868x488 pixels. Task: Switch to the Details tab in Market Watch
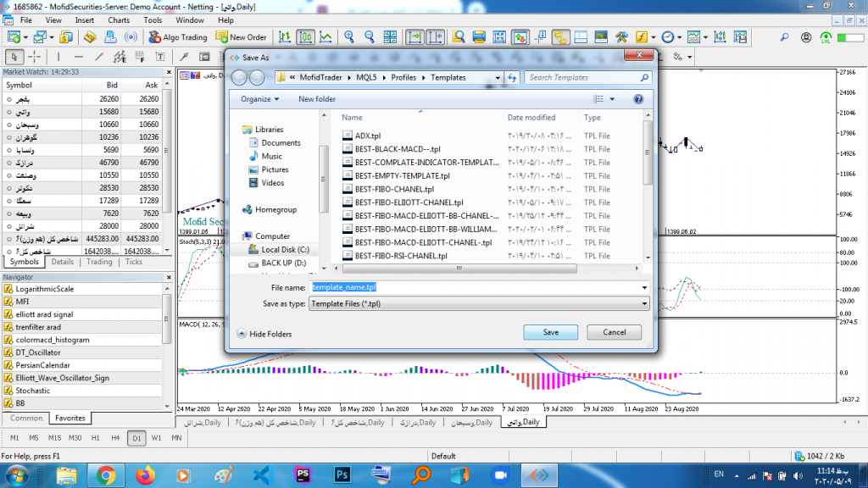(62, 262)
